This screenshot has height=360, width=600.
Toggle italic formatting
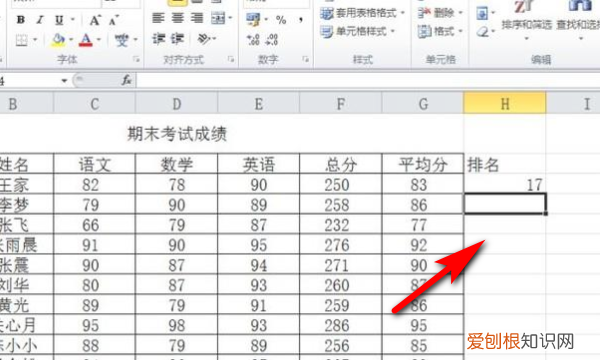(x=40, y=20)
